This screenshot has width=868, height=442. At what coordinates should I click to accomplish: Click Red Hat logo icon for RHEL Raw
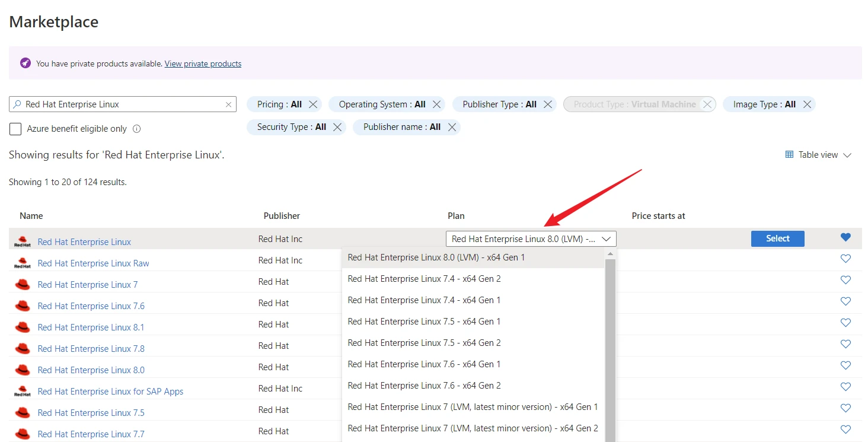[23, 263]
